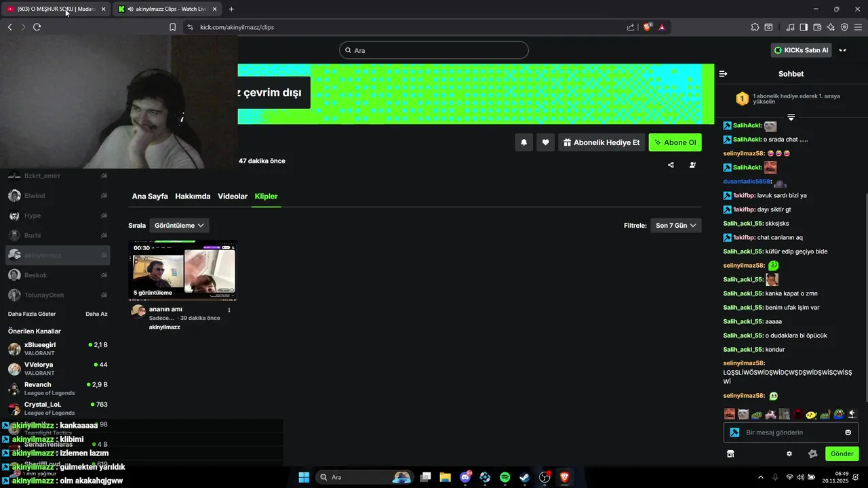Open Steam from the taskbar
The height and width of the screenshot is (488, 868).
coord(525,477)
